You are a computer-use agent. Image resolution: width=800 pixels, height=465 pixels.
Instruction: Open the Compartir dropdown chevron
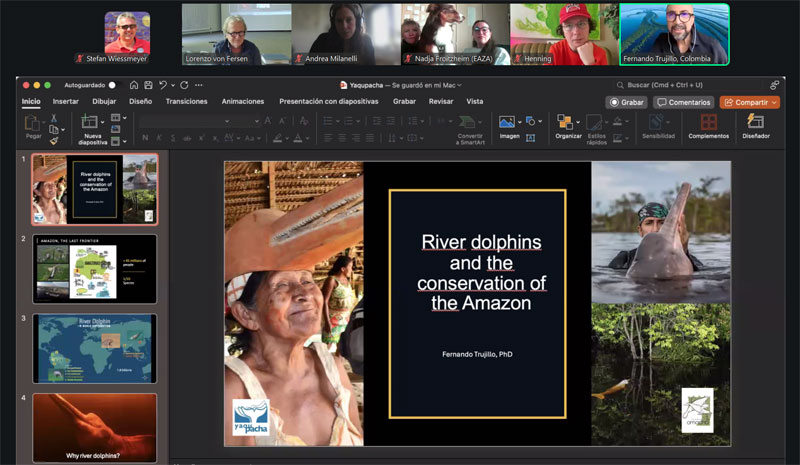click(x=774, y=103)
